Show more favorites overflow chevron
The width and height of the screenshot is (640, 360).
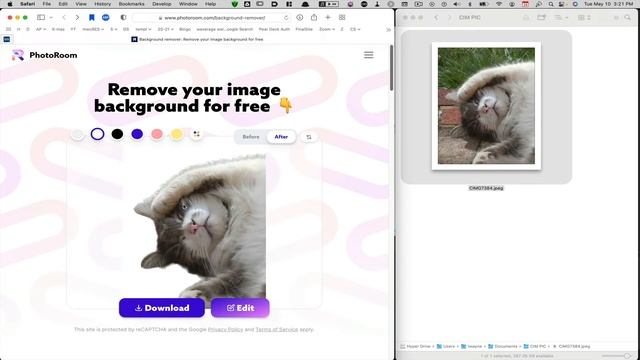pos(388,29)
